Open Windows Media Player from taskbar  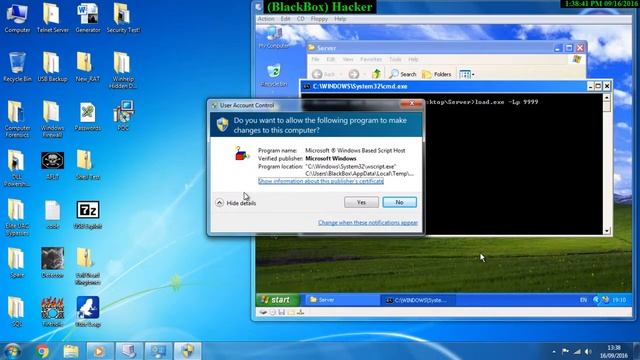tap(99, 351)
